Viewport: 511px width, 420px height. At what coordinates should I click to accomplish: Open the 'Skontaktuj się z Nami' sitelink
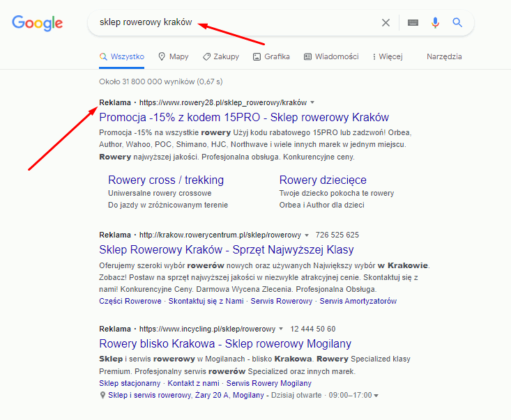(206, 301)
